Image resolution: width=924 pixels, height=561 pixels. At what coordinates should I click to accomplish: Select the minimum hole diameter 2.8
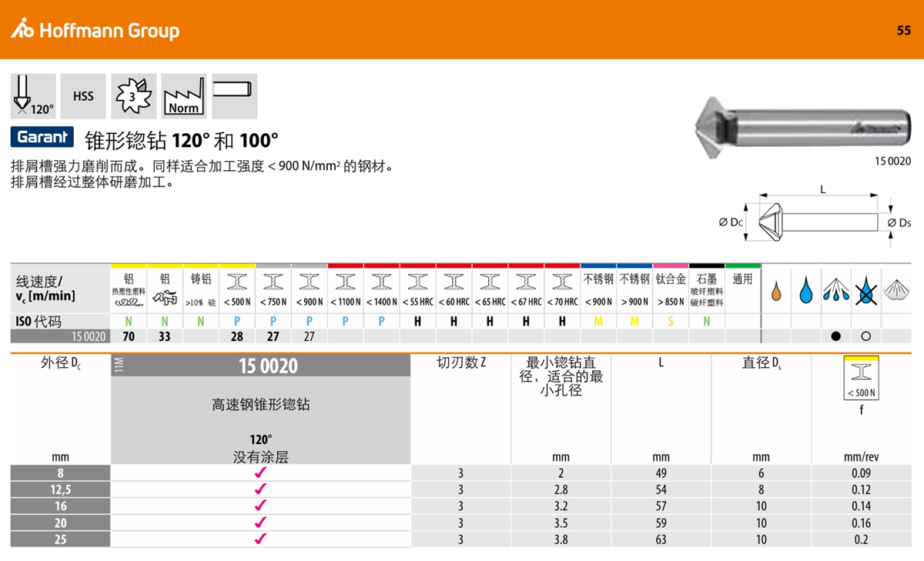pos(561,489)
